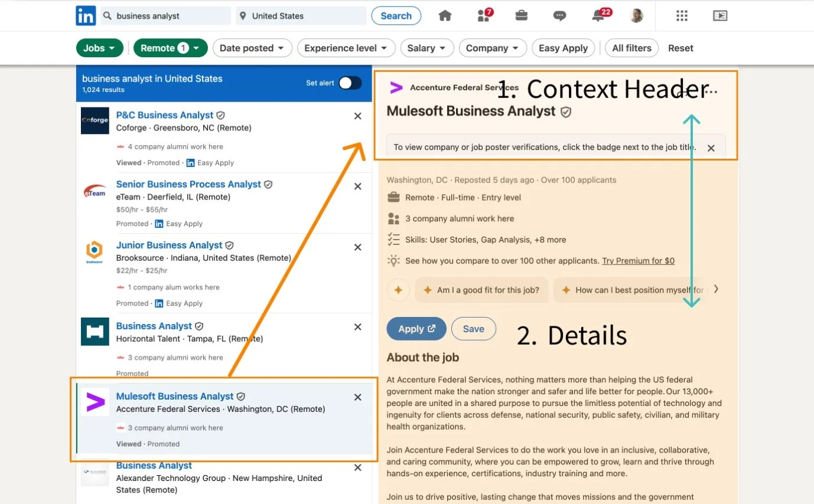Screen dimensions: 814x504
Task: Click the AI sparkle icon button
Action: pyautogui.click(x=398, y=290)
